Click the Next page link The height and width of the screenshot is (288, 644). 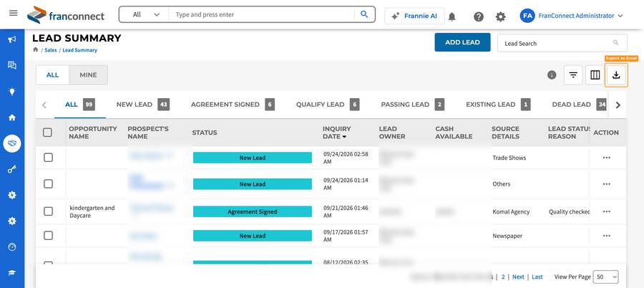click(518, 277)
